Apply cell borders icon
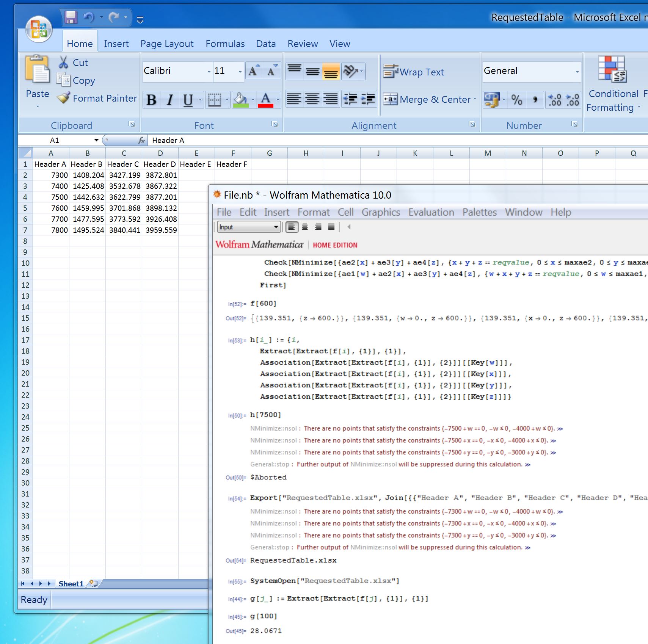This screenshot has height=644, width=648. [215, 100]
